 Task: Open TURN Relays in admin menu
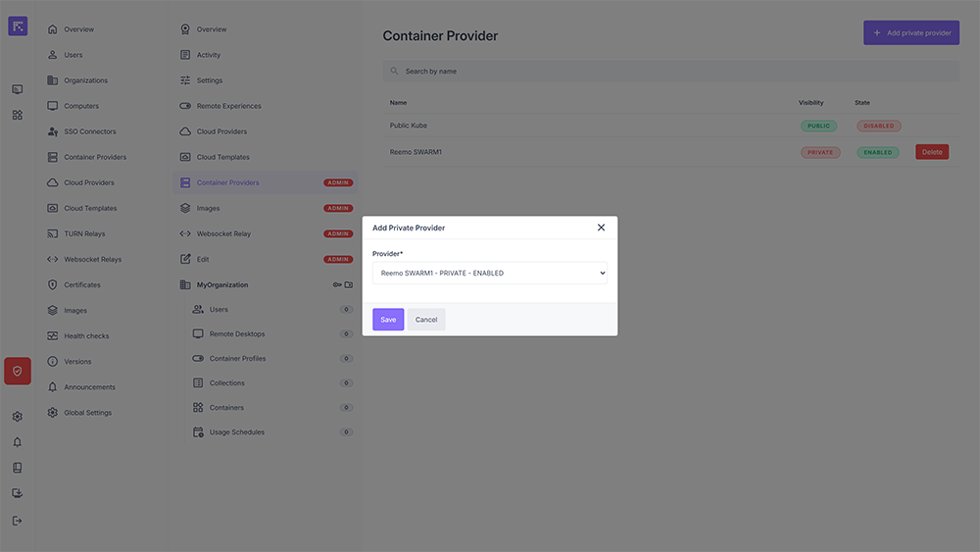(84, 234)
